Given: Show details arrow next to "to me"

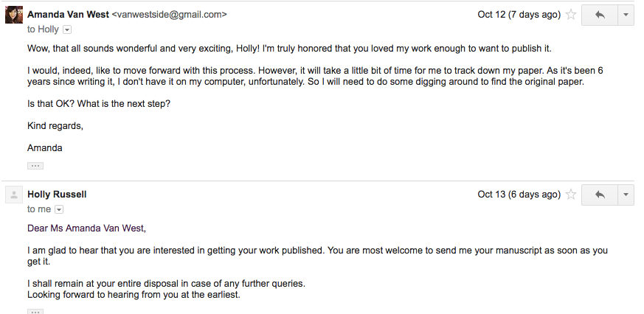Looking at the screenshot, I should (x=60, y=209).
